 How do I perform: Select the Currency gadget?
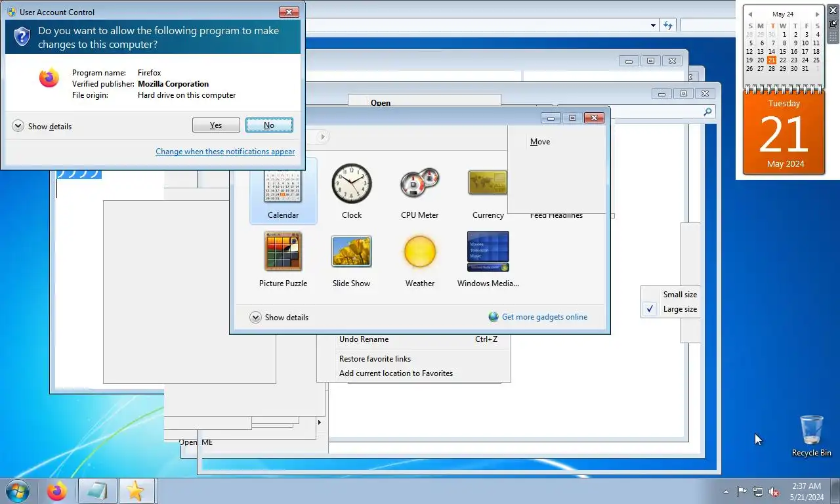tap(488, 191)
